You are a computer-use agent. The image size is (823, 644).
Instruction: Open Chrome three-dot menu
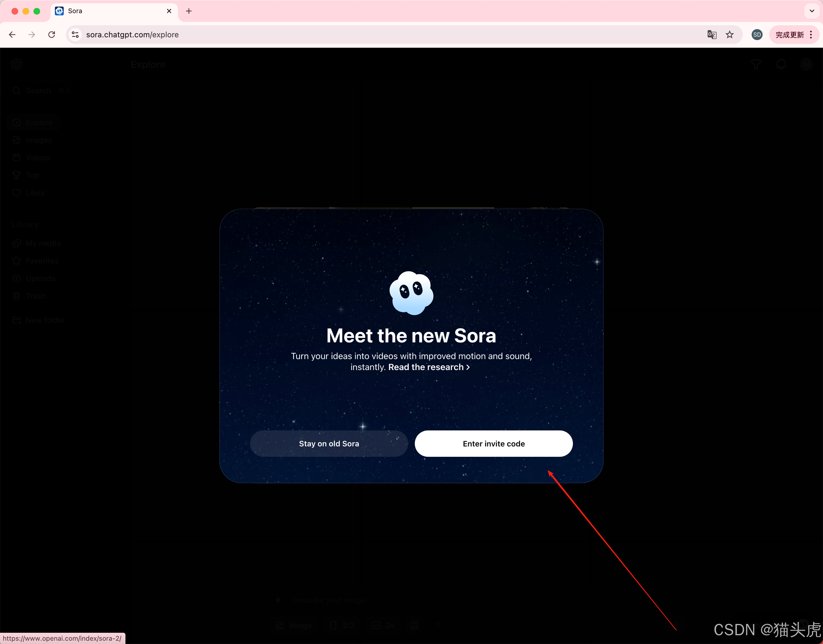[x=811, y=35]
